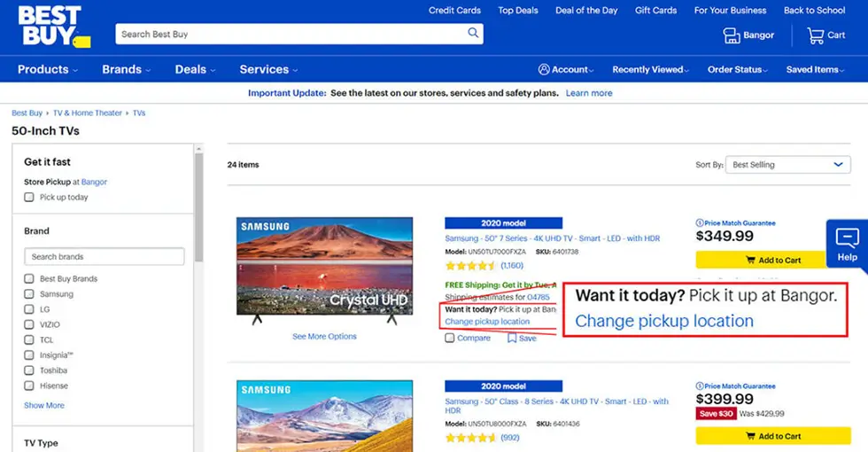
Task: Click the 4.5-star rating of first TV
Action: point(470,266)
